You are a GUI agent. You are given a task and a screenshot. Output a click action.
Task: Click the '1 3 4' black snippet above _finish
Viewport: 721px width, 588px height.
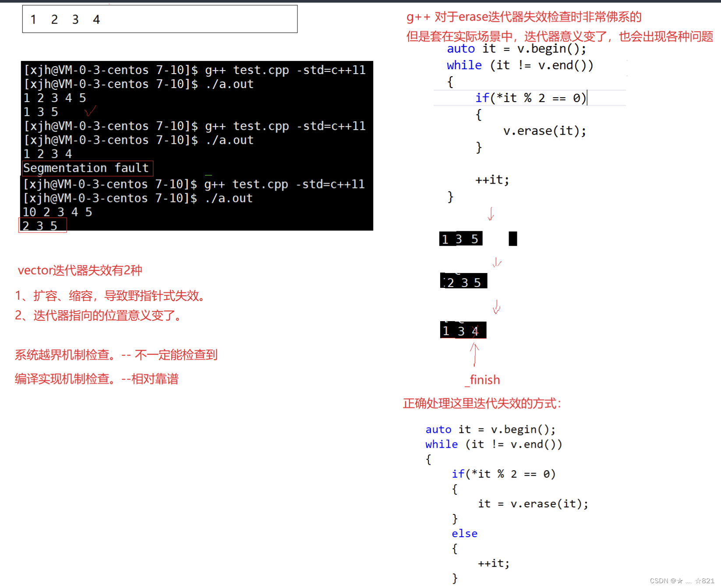[x=463, y=330]
